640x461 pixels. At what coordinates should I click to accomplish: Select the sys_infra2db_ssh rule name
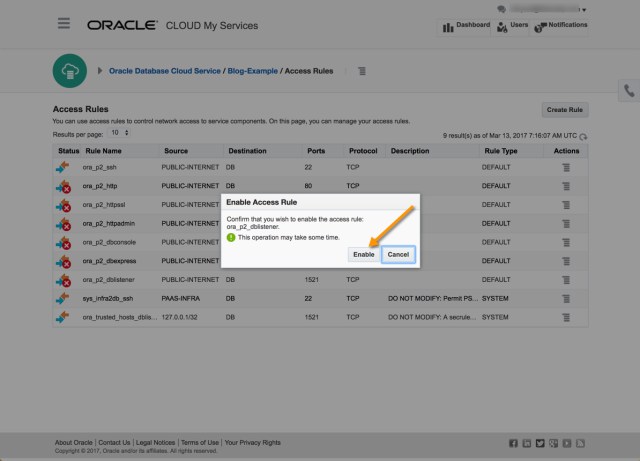coord(108,298)
